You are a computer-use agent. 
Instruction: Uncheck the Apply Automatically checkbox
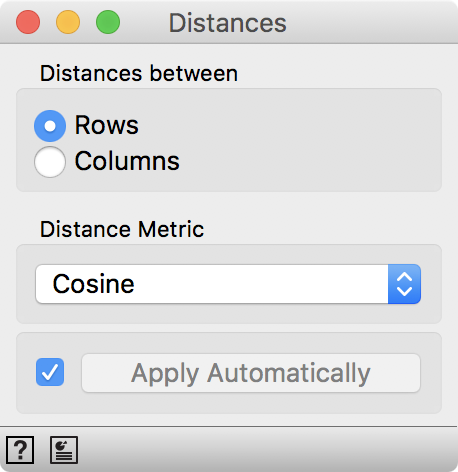click(x=50, y=372)
